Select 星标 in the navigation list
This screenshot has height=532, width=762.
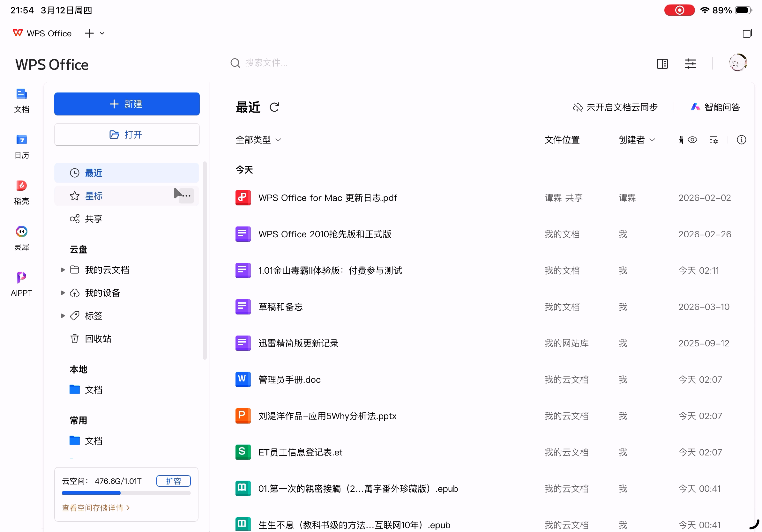tap(93, 196)
